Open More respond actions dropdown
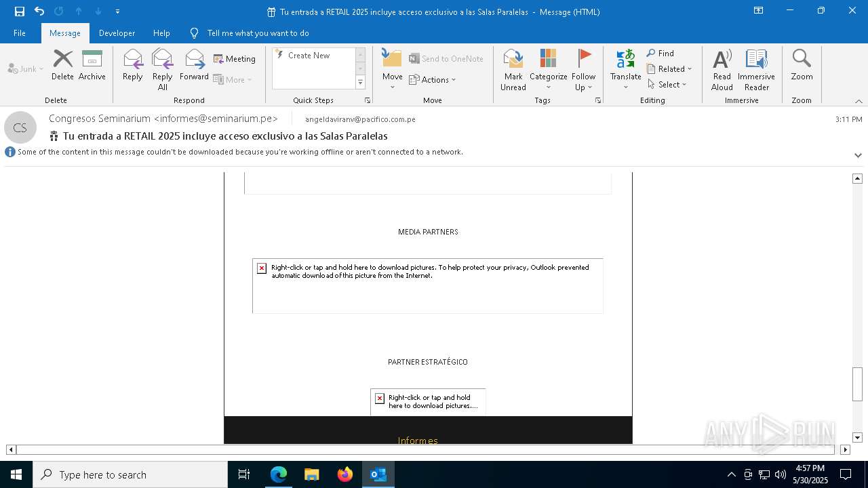The image size is (868, 488). (x=233, y=79)
